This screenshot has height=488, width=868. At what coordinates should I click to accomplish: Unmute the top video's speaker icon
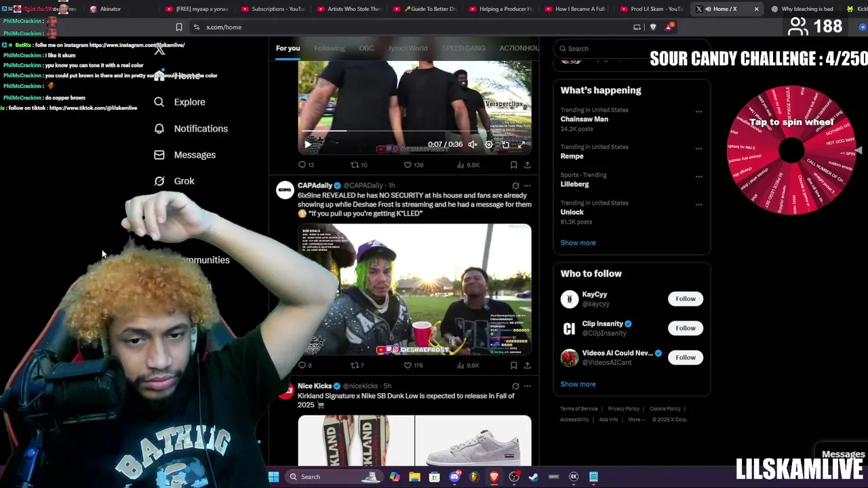(x=473, y=144)
